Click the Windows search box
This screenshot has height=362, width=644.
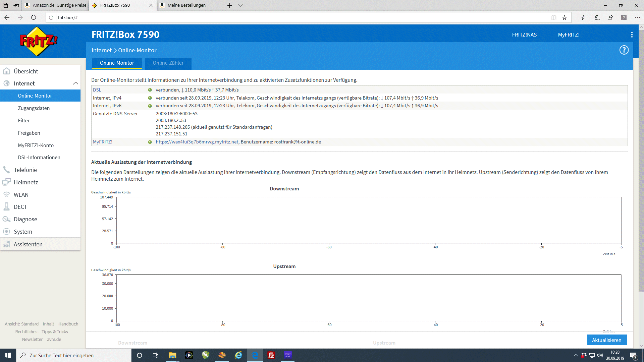pyautogui.click(x=74, y=355)
